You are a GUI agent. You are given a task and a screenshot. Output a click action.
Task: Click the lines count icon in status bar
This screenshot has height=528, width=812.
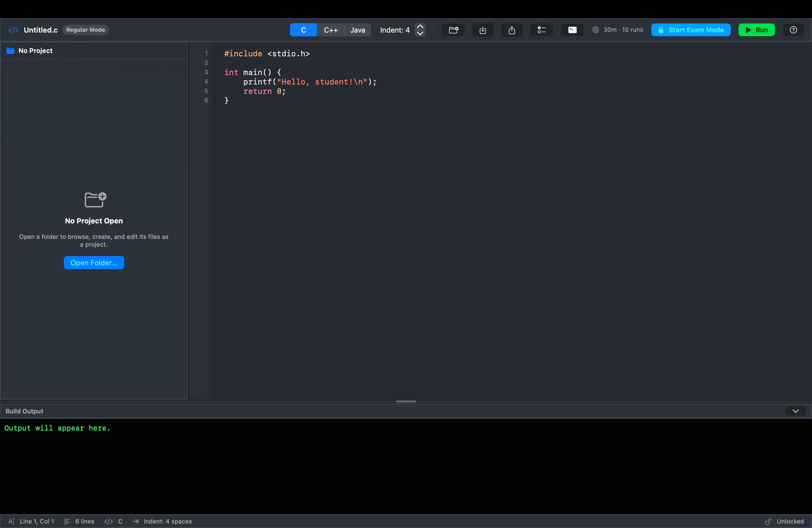click(x=67, y=521)
